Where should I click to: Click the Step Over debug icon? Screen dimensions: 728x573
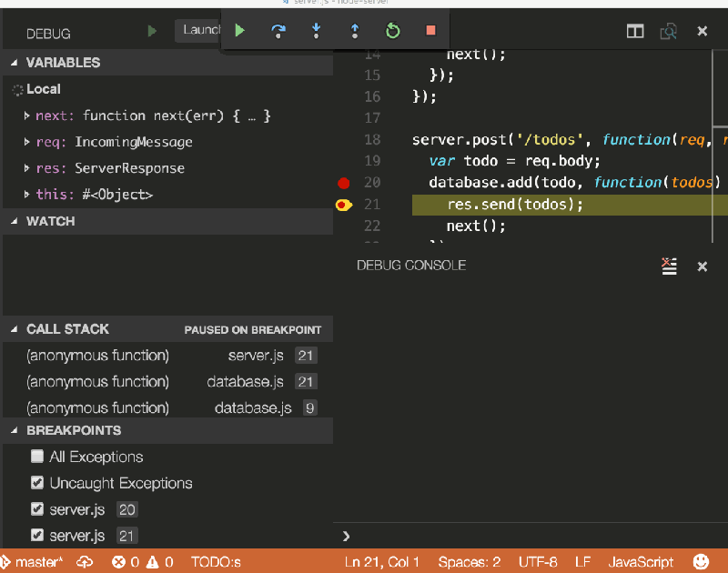pyautogui.click(x=279, y=30)
